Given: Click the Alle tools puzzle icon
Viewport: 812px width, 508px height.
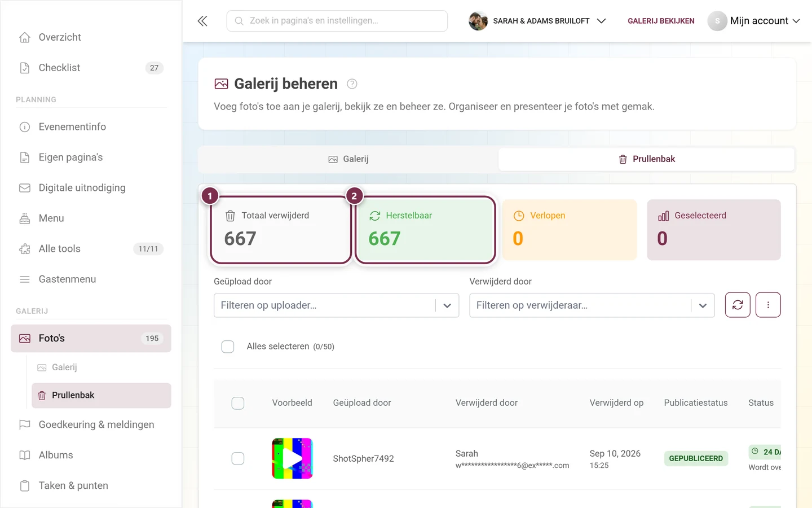Looking at the screenshot, I should [25, 249].
